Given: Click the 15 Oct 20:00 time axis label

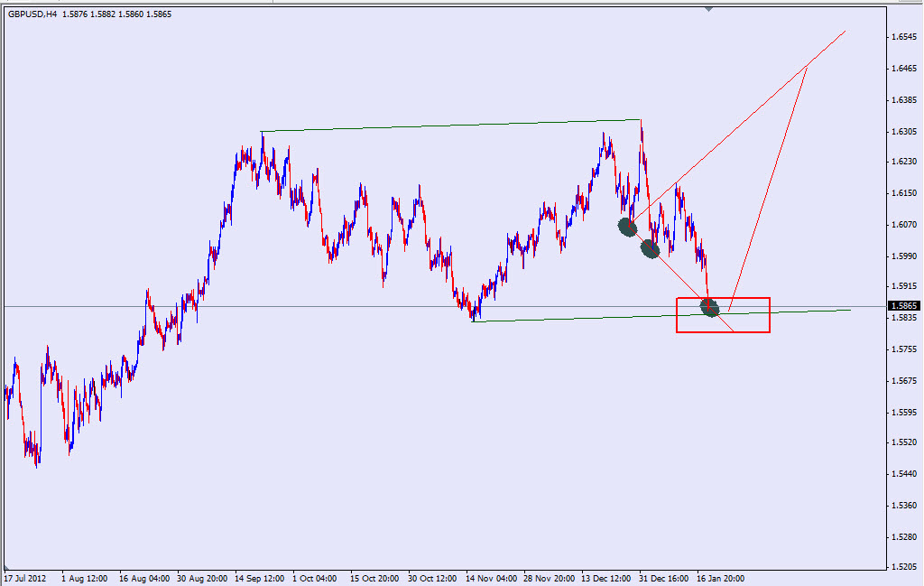Looking at the screenshot, I should point(374,579).
